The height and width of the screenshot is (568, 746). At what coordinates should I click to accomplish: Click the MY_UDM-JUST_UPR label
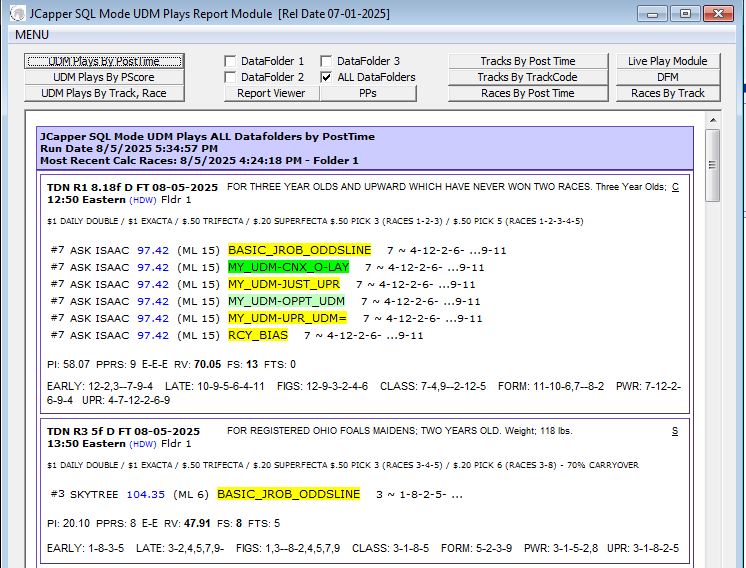(284, 284)
